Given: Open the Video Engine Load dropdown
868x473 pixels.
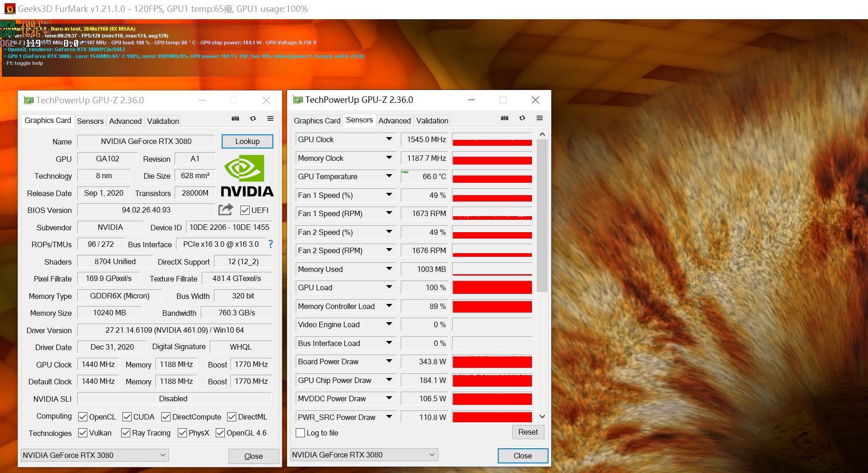Looking at the screenshot, I should (389, 324).
